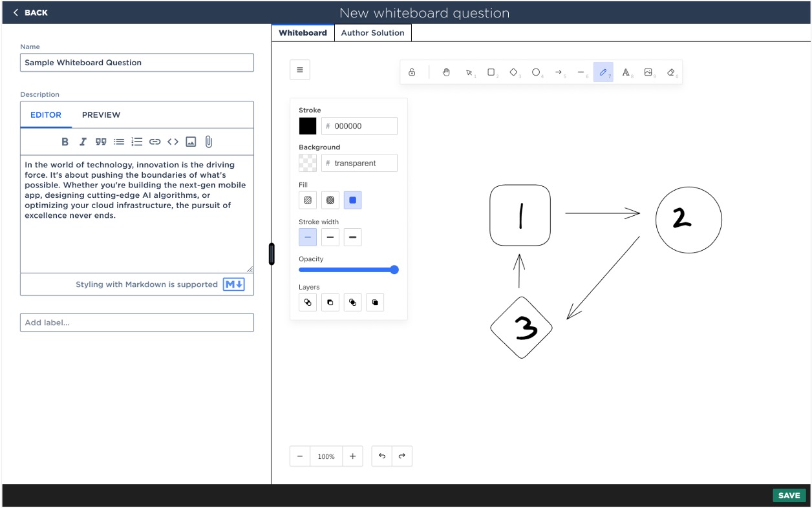Select the Insert image tool
812x508 pixels.
point(648,72)
